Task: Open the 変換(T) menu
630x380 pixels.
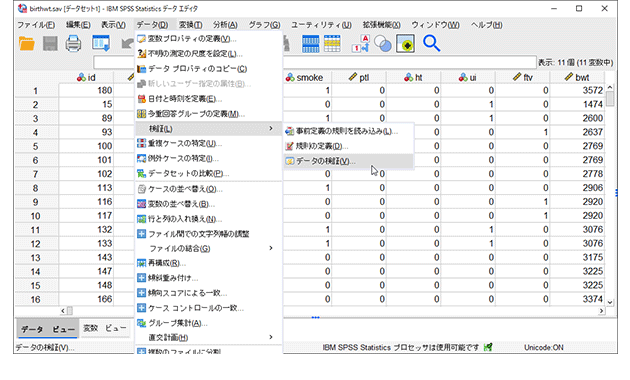Action: point(190,25)
